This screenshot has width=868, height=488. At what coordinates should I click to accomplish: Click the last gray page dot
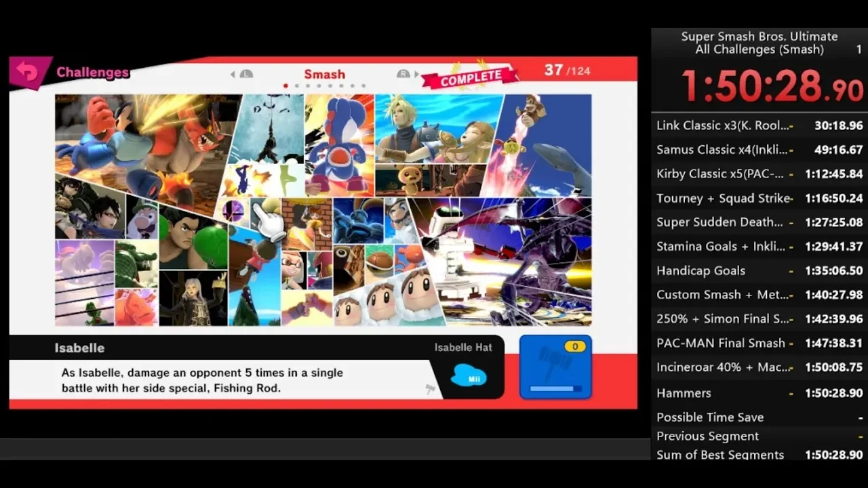pos(363,86)
